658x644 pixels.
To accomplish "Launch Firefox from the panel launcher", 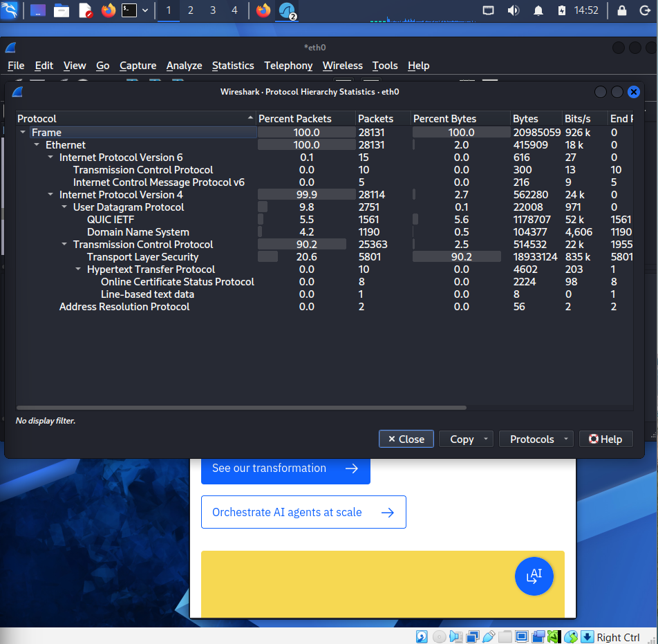I will click(x=109, y=10).
